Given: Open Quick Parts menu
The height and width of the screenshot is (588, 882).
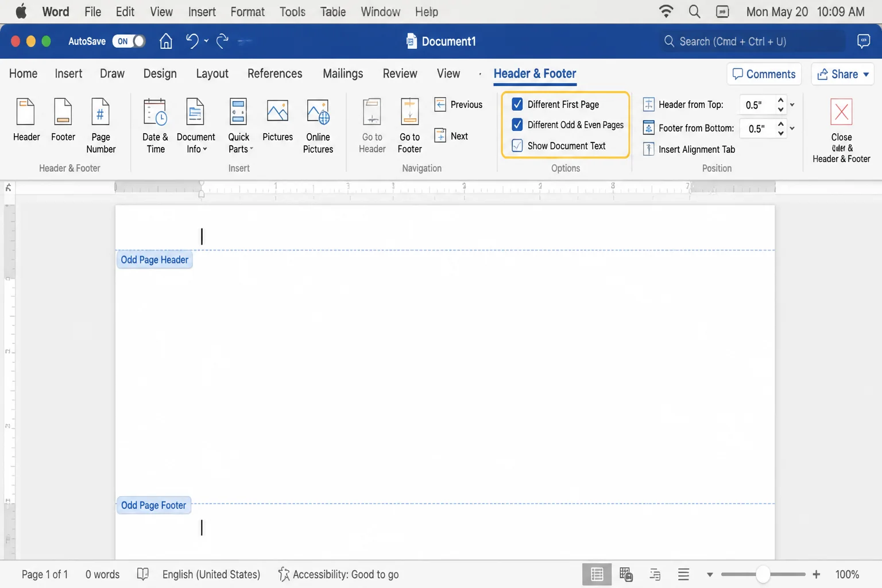Looking at the screenshot, I should click(x=239, y=126).
